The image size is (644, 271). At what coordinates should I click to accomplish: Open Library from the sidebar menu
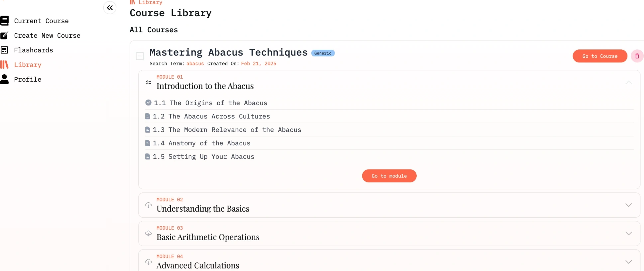tap(28, 64)
